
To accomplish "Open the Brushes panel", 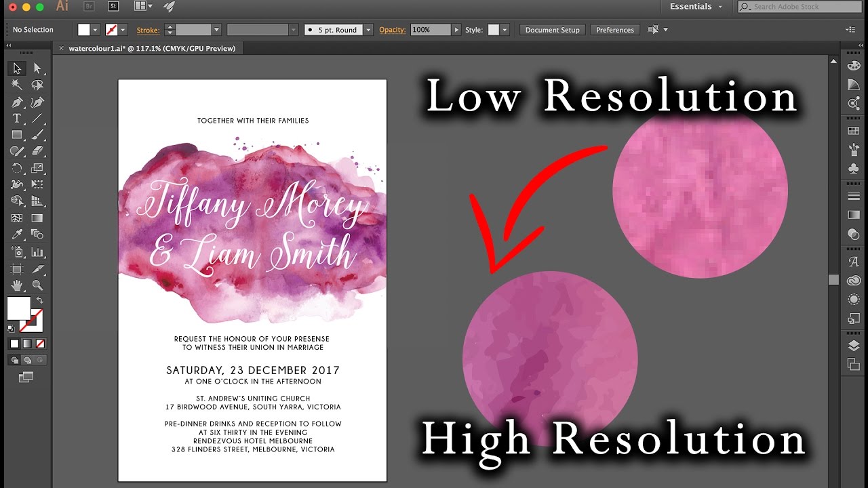I will [x=854, y=149].
